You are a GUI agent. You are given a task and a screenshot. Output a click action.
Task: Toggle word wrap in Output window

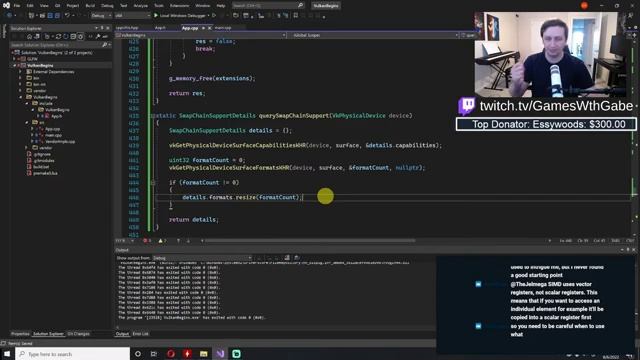[x=297, y=258]
